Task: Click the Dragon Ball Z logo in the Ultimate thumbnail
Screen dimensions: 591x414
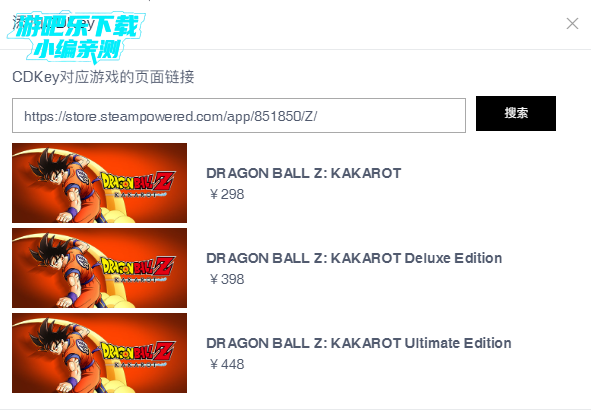Action: point(138,354)
